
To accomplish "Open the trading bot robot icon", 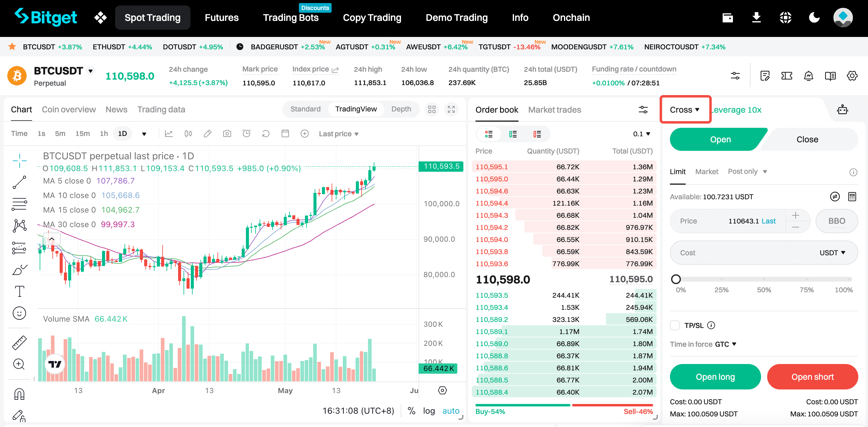I will (x=842, y=110).
